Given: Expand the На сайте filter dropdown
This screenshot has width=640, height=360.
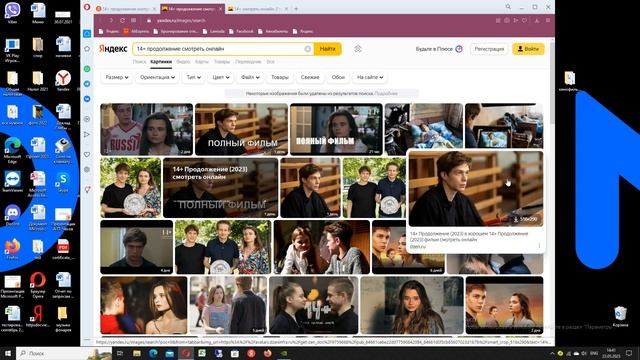Looking at the screenshot, I should (370, 77).
